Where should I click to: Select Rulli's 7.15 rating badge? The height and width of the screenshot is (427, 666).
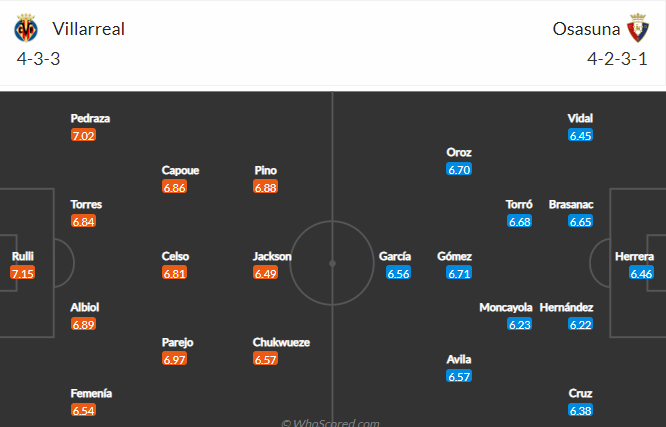coord(23,273)
